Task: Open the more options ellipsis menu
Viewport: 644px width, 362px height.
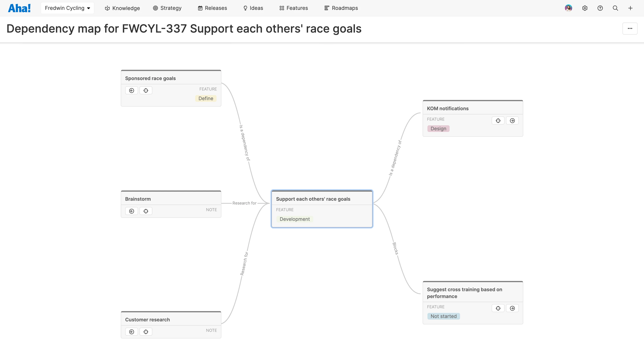Action: click(x=630, y=29)
